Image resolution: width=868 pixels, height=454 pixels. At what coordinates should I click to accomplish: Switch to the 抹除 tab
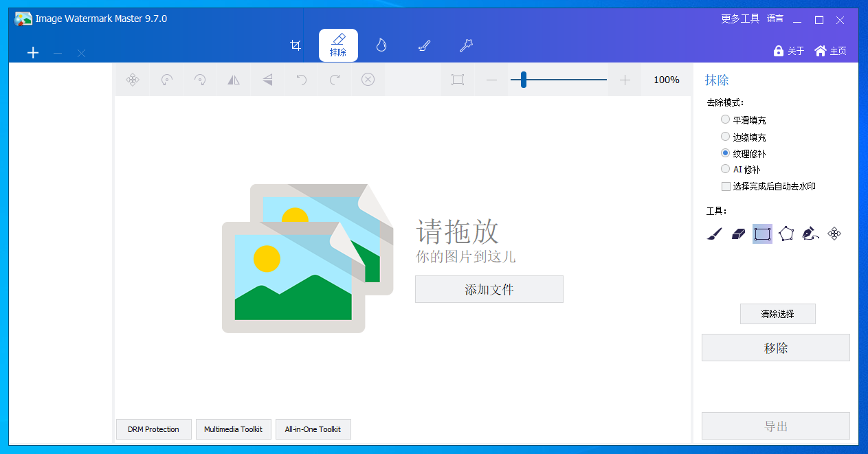pos(338,45)
